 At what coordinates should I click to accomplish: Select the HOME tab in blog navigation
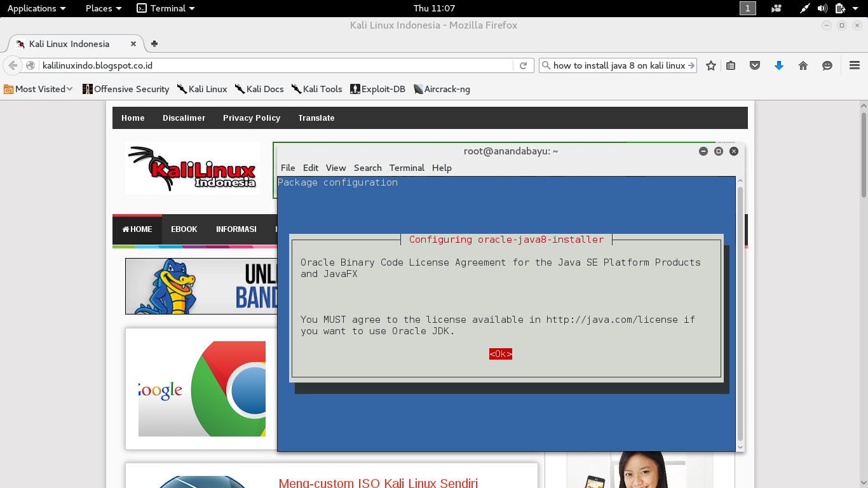[x=137, y=229]
